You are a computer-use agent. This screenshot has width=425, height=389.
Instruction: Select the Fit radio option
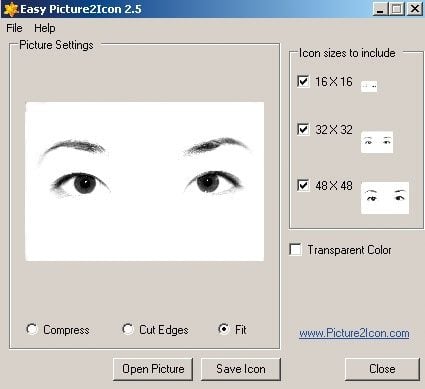(224, 329)
